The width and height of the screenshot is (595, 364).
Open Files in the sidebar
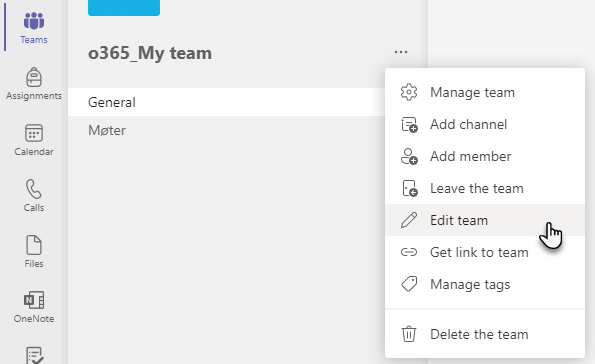pos(34,251)
